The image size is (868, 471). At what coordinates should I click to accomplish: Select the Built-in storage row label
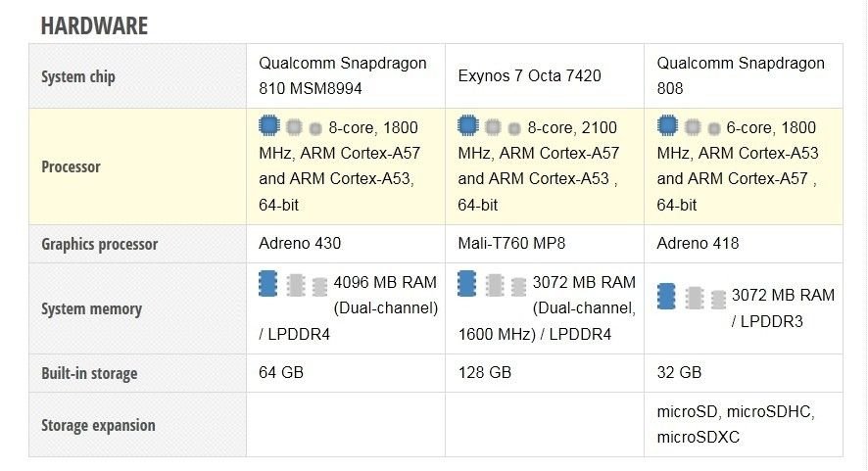click(89, 374)
